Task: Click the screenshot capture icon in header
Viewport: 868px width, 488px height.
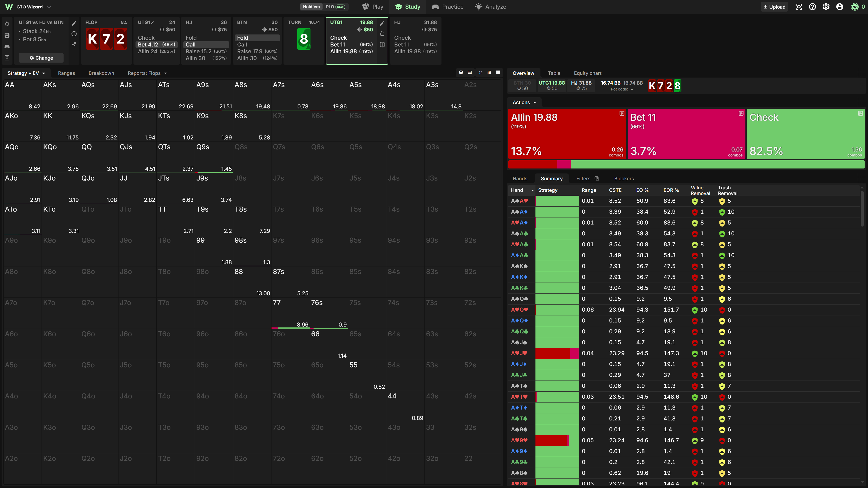Action: 799,7
